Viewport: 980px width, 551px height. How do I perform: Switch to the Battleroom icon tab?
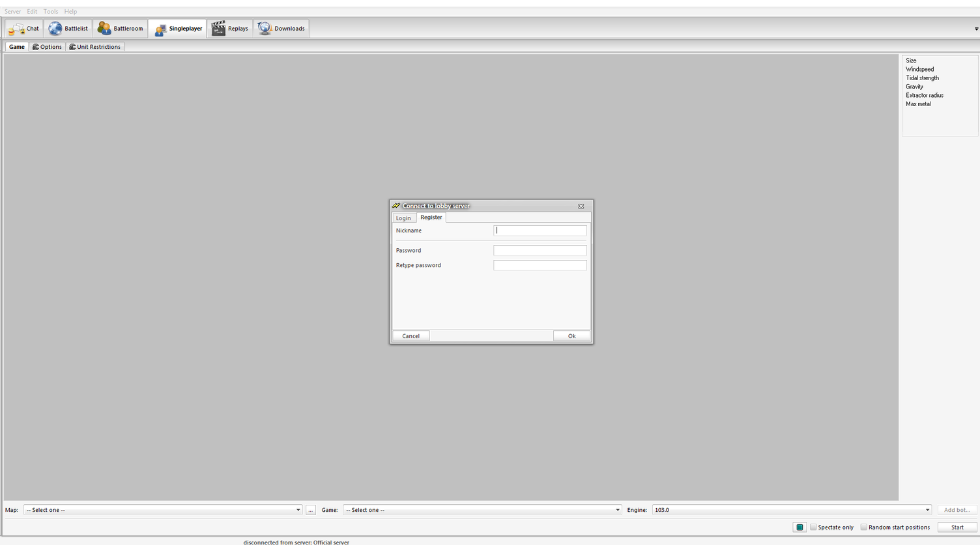[104, 29]
